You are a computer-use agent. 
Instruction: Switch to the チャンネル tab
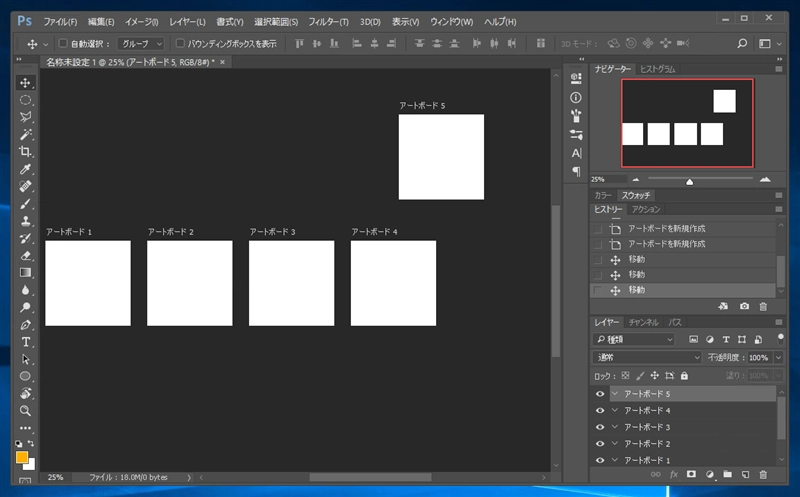643,323
